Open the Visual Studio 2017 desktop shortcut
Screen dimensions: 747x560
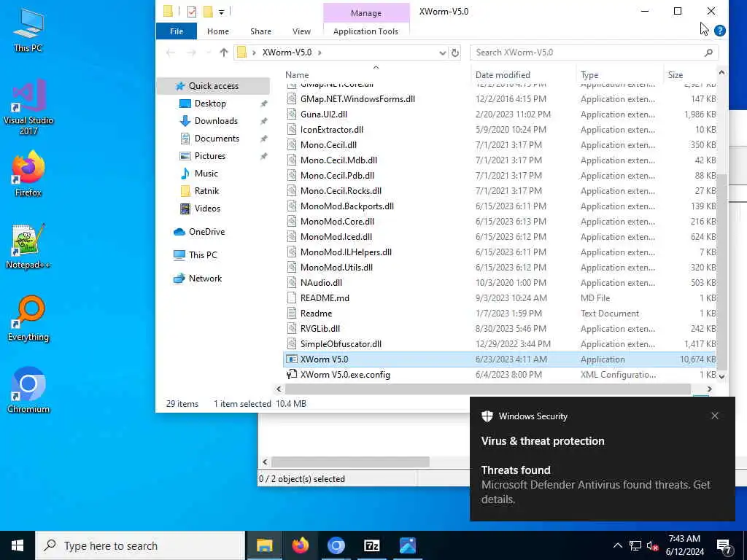pos(28,107)
